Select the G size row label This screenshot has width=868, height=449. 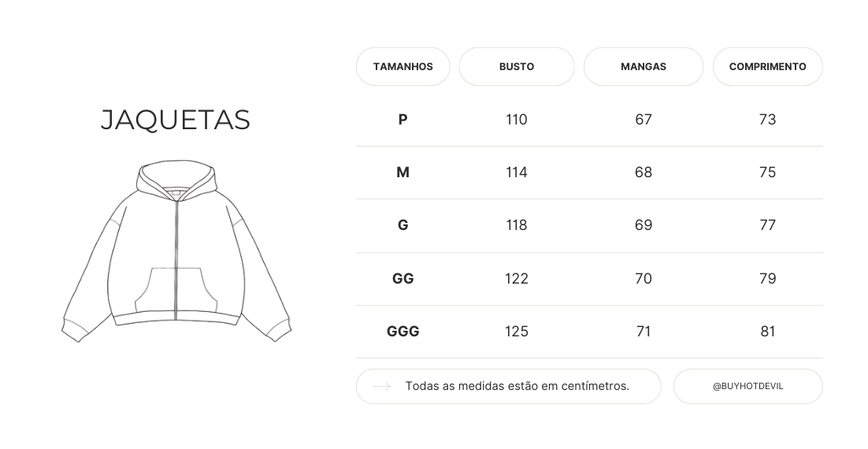point(402,225)
